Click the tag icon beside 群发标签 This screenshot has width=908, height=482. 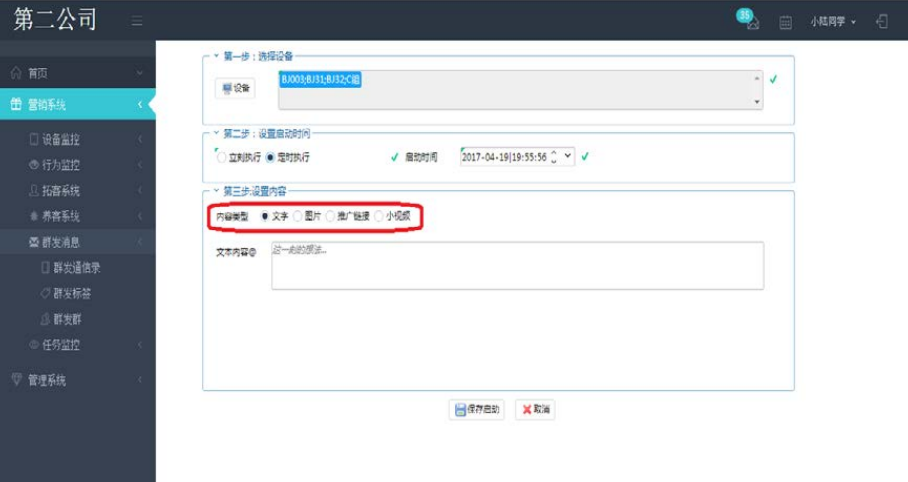(x=46, y=293)
